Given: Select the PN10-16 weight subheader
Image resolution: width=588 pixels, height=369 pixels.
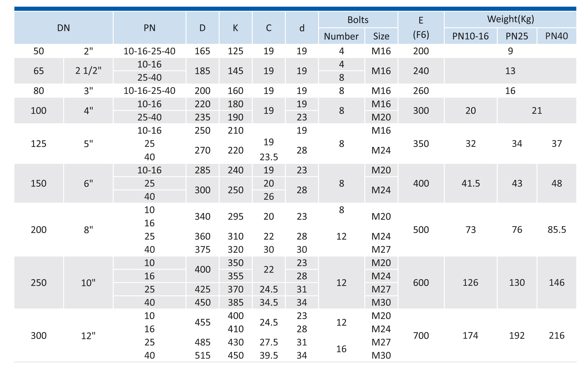Looking at the screenshot, I should click(471, 36).
